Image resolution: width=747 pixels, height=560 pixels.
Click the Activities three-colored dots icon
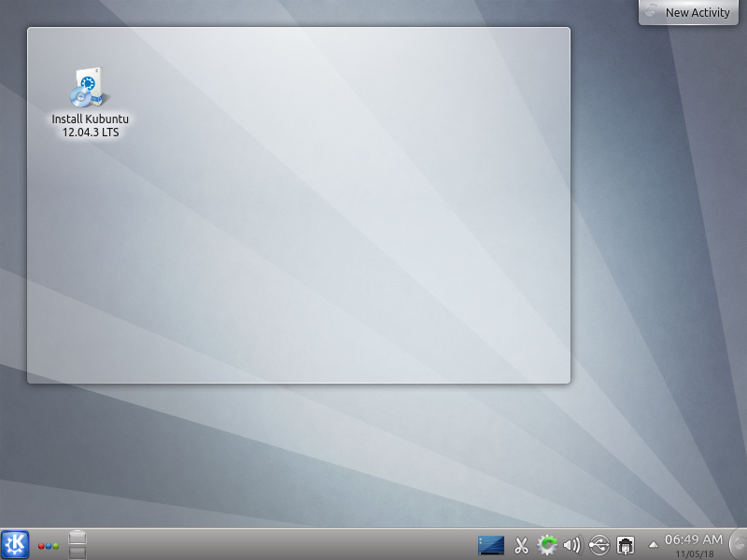click(x=49, y=545)
